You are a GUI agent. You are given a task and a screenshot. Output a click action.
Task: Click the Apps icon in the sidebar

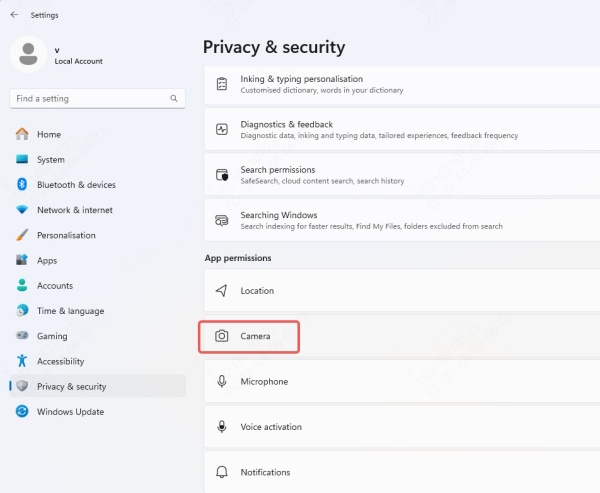pos(22,260)
